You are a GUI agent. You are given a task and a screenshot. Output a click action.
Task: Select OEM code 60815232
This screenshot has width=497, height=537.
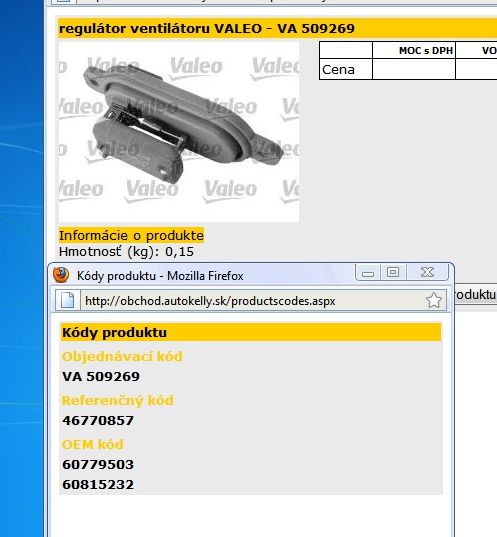tap(98, 484)
